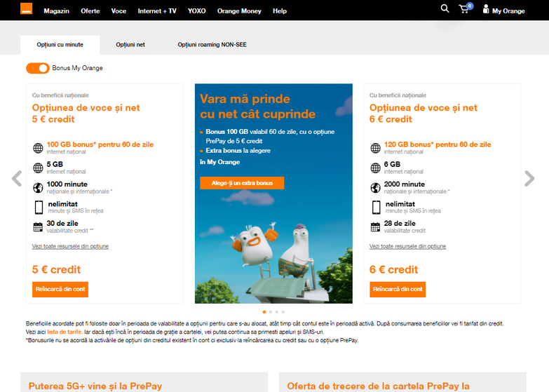Switch to Opțiuni roaming NON-SEE tab
549x392 pixels.
pyautogui.click(x=212, y=45)
